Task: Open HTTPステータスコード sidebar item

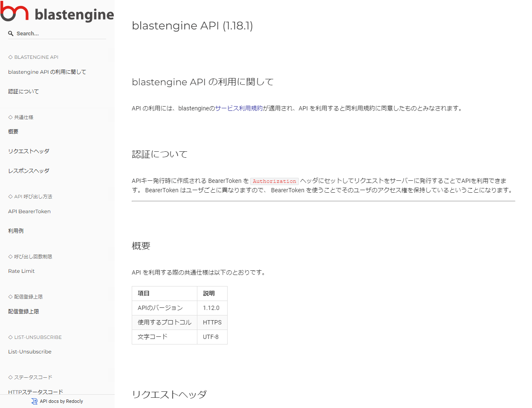Action: click(35, 392)
